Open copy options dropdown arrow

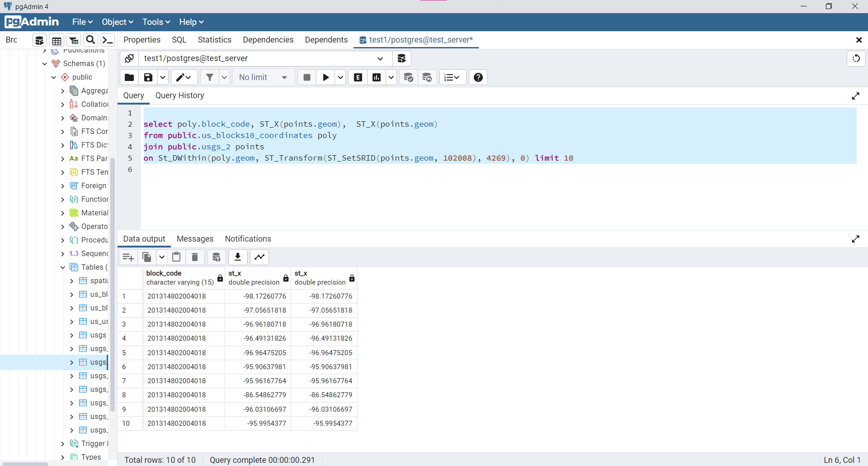pos(161,257)
